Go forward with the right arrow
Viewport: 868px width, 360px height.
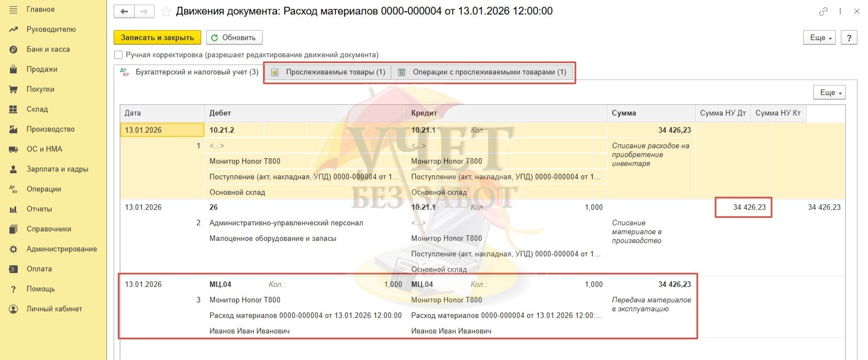tap(144, 11)
